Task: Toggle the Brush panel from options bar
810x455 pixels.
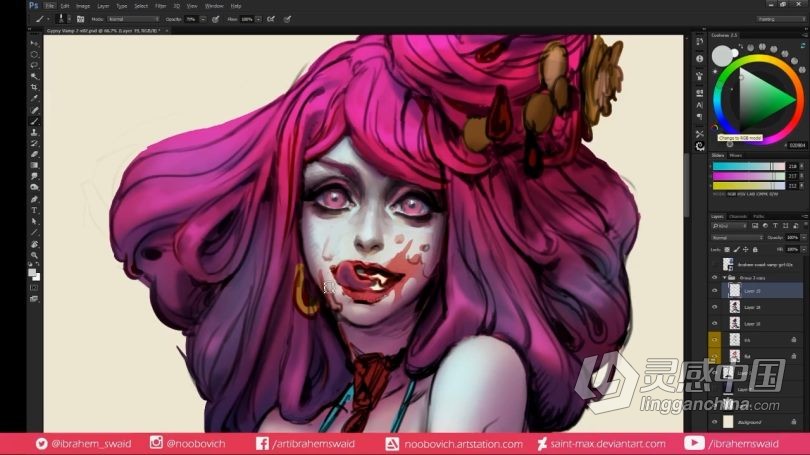Action: click(x=81, y=19)
